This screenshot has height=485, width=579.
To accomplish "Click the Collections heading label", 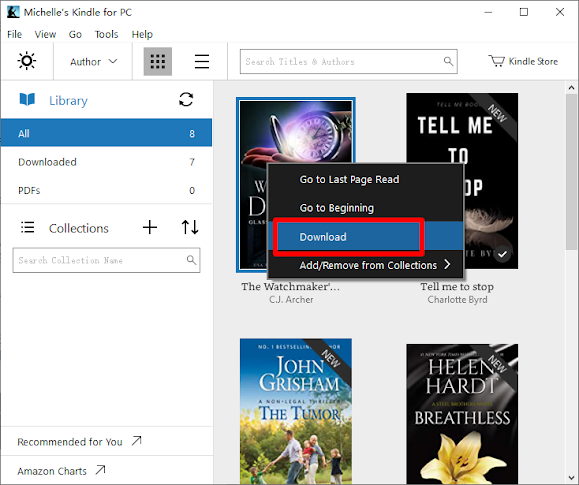I will click(79, 228).
